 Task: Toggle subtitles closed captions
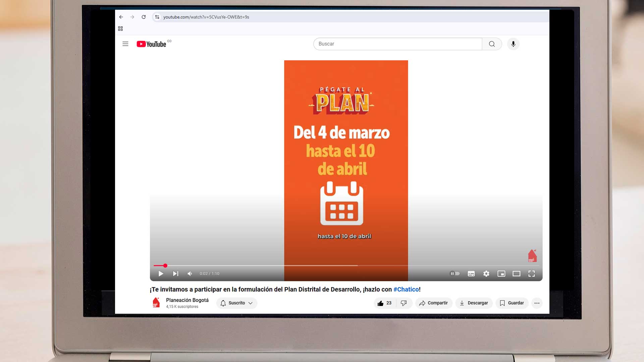click(x=471, y=274)
